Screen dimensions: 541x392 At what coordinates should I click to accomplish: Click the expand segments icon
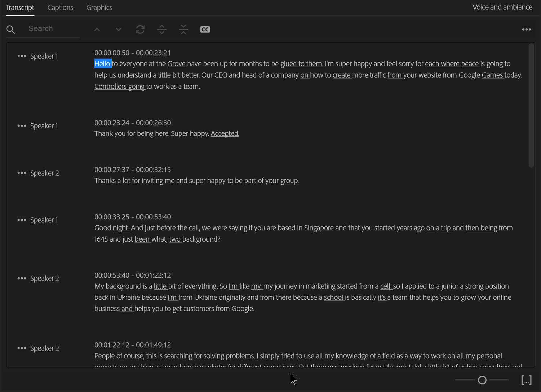(162, 30)
